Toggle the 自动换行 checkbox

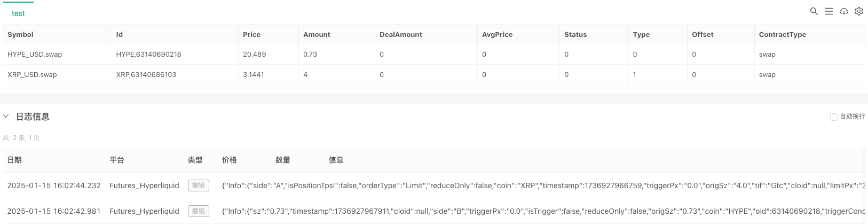[833, 117]
